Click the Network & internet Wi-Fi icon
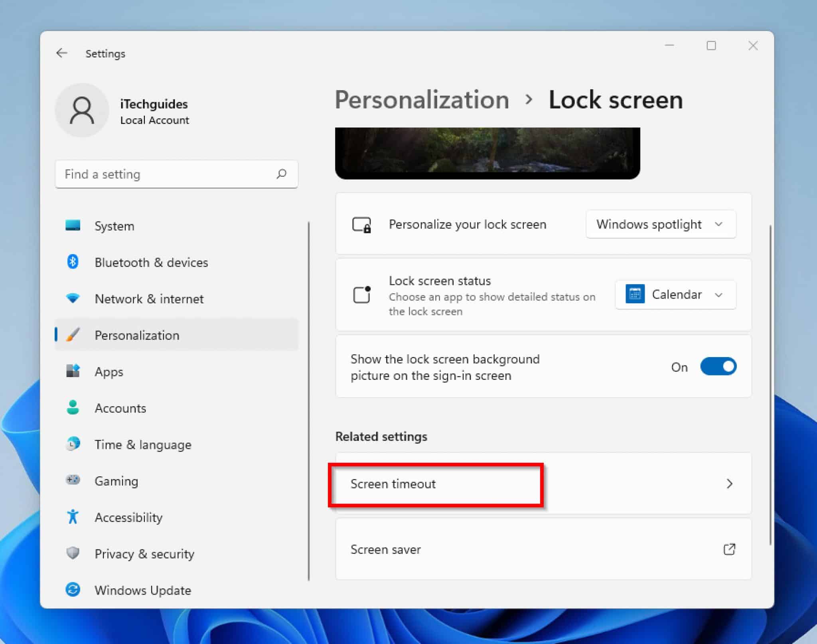 tap(74, 298)
